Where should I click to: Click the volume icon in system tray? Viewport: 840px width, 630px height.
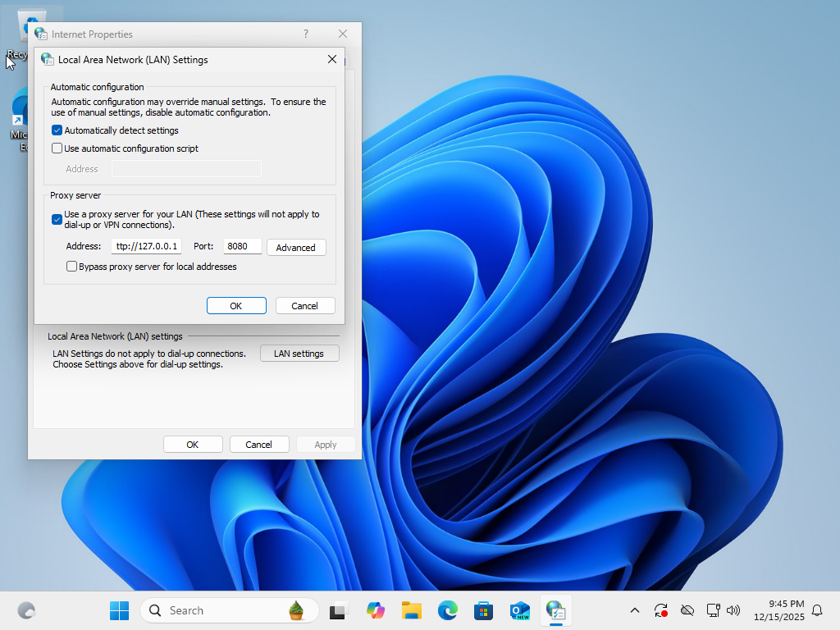pyautogui.click(x=733, y=610)
